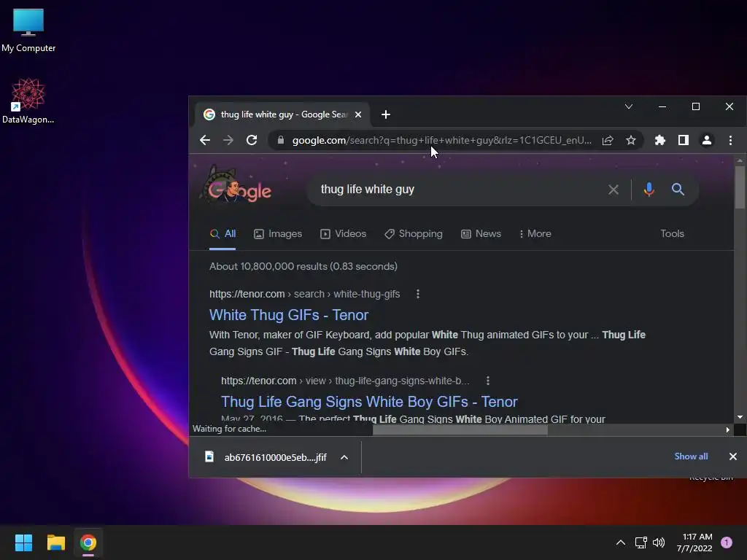Open the clock showing 1:17 AM
This screenshot has height=560, width=747.
point(694,542)
